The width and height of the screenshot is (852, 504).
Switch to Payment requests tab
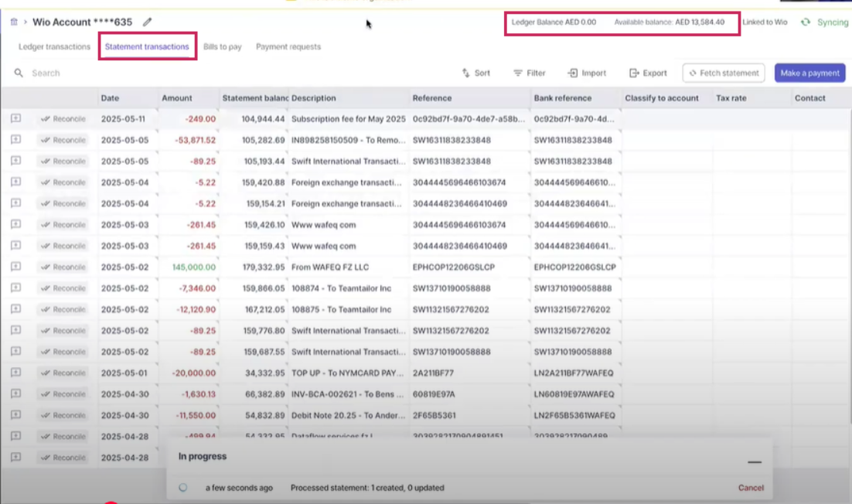[x=288, y=46]
